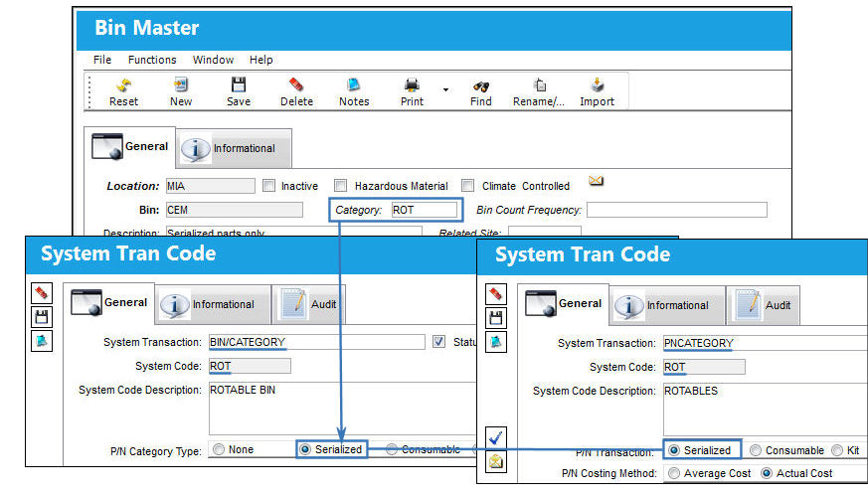Viewport: 868px width, 497px height.
Task: Click System Transaction field with PNCATEGORY
Action: [765, 343]
